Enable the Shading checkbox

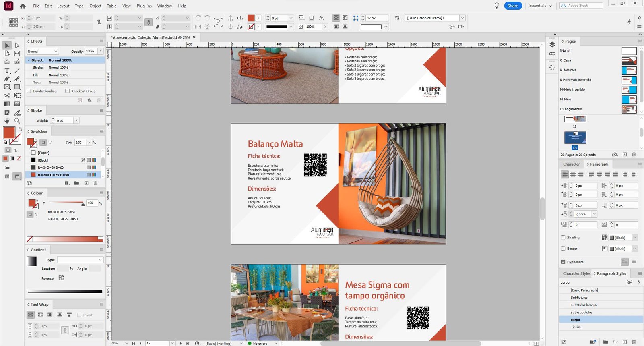point(563,237)
